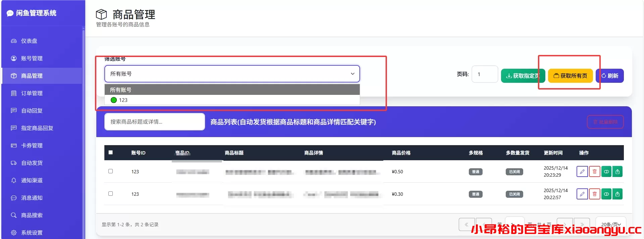This screenshot has height=239, width=644.
Task: Click the 搜索商品标题或详情 search box
Action: tap(155, 122)
